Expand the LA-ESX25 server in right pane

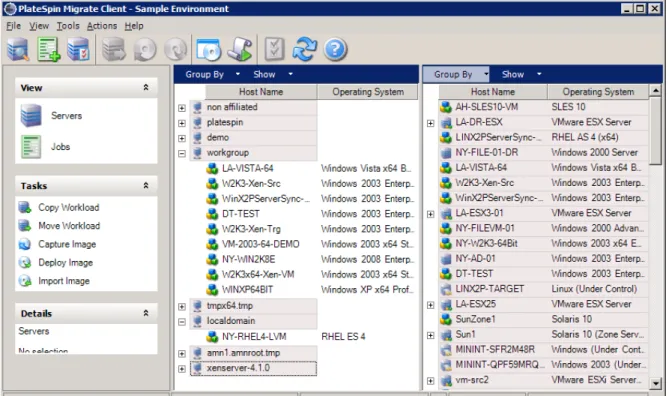[x=430, y=305]
